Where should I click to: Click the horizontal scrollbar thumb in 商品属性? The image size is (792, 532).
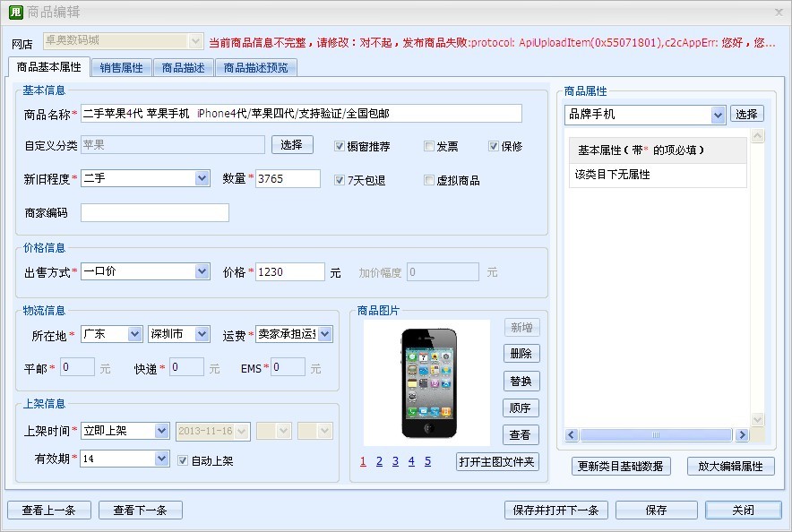656,434
